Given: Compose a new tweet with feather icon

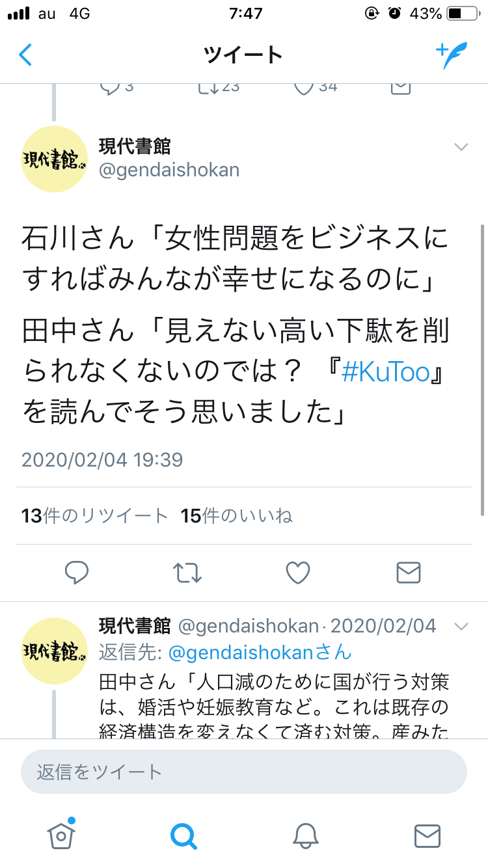Looking at the screenshot, I should pyautogui.click(x=452, y=55).
